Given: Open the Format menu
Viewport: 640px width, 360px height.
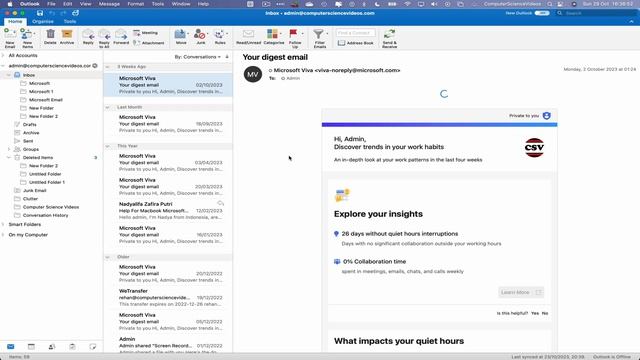Looking at the screenshot, I should 136,4.
